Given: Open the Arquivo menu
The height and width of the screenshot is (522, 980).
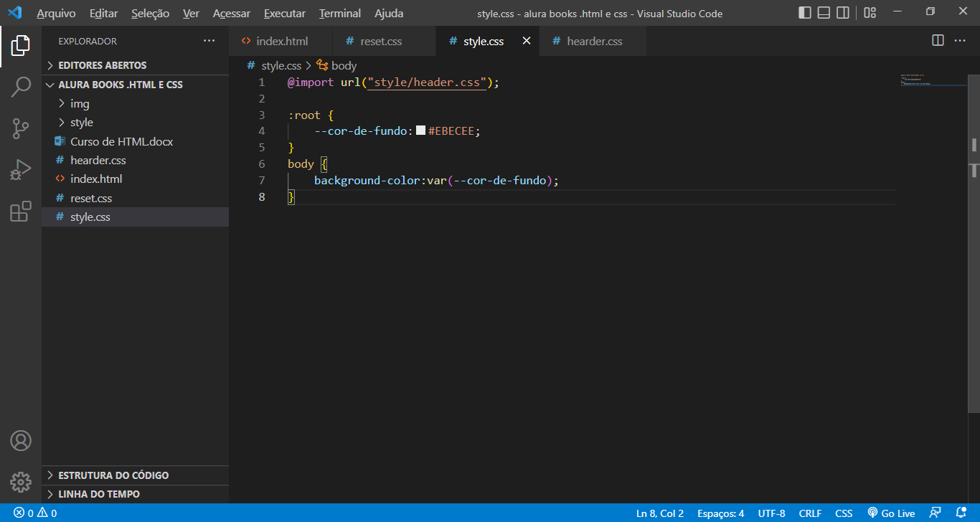Looking at the screenshot, I should [x=56, y=13].
